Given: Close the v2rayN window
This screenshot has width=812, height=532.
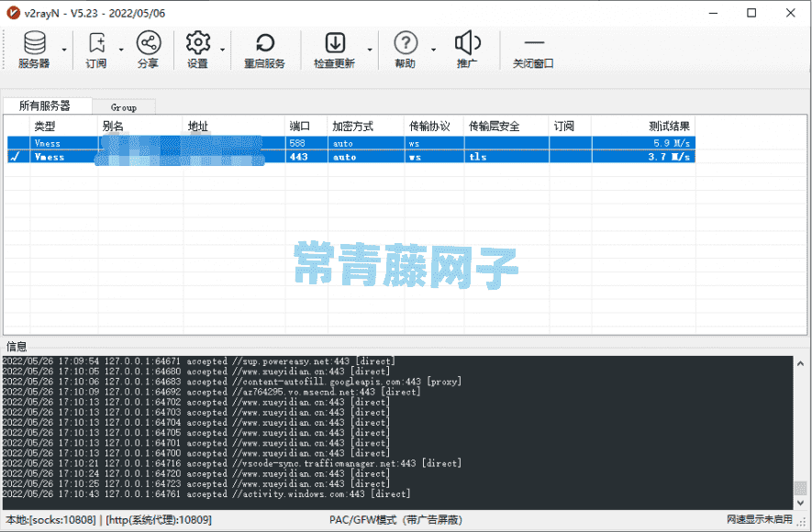Looking at the screenshot, I should click(790, 13).
